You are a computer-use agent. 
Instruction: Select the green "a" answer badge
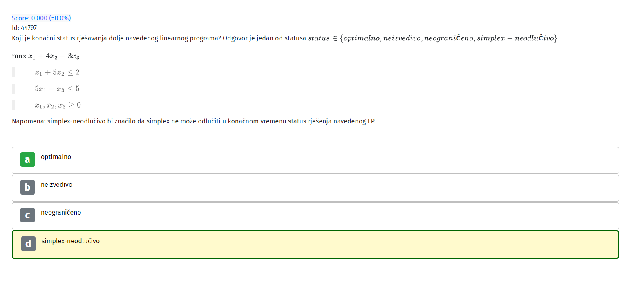(x=27, y=159)
